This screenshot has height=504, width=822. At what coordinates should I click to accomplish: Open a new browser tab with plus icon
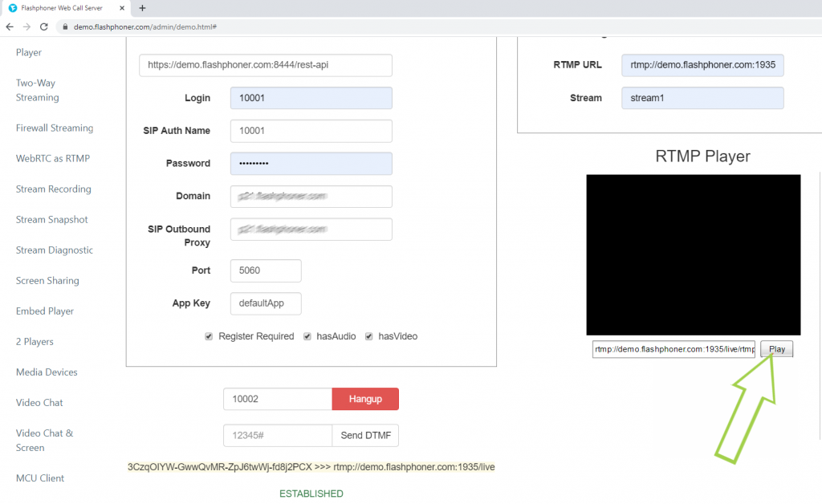coord(142,8)
